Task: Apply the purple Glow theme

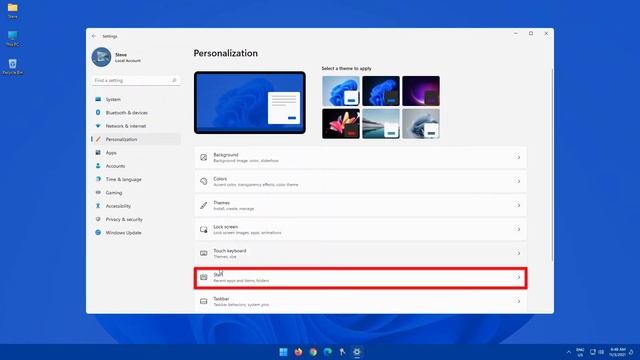Action: 421,91
